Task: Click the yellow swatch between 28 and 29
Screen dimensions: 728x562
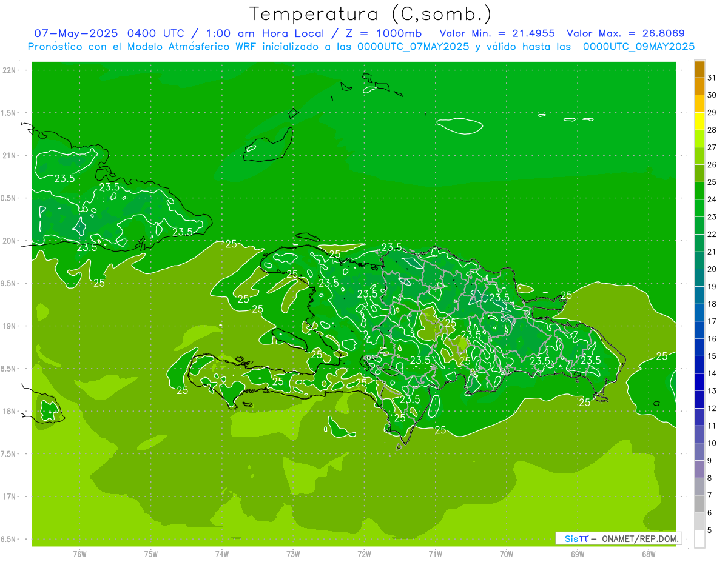Action: (x=699, y=121)
